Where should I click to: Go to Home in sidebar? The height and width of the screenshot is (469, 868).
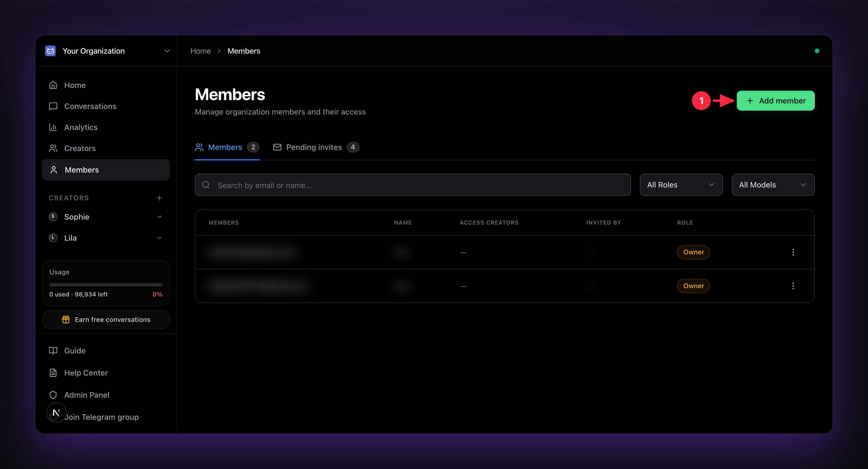click(x=106, y=85)
